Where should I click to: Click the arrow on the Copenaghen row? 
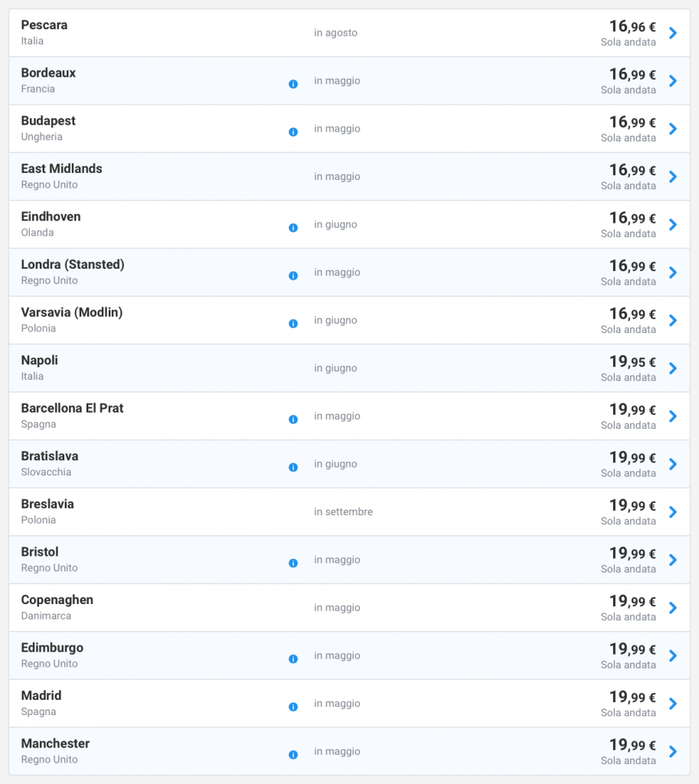[x=673, y=608]
